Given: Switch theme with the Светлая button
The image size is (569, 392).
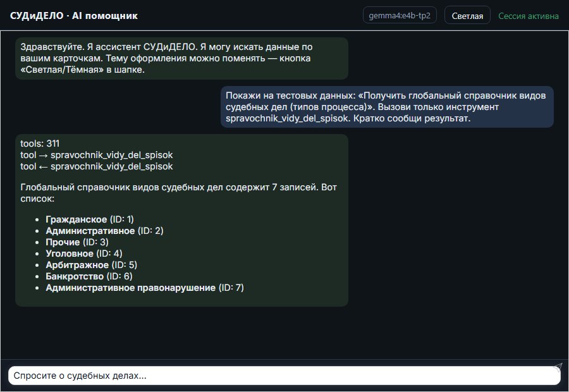Looking at the screenshot, I should [467, 16].
